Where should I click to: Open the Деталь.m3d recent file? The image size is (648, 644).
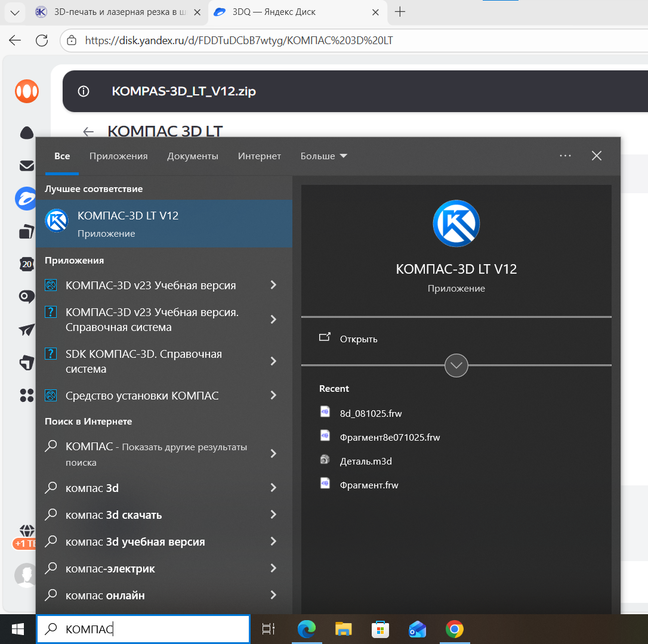tap(356, 461)
